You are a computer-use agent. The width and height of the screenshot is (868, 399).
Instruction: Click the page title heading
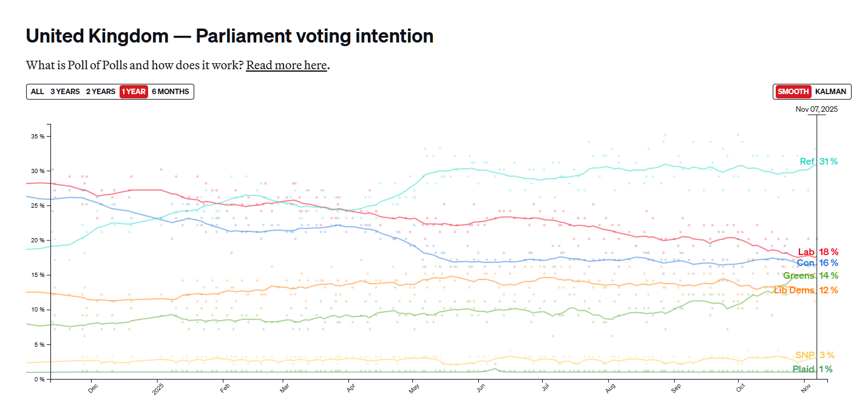(229, 36)
